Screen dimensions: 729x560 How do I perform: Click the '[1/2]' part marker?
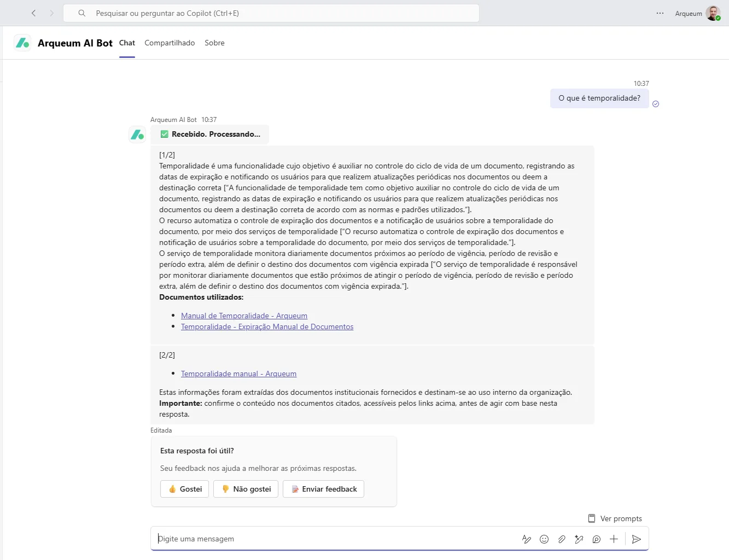(x=167, y=155)
